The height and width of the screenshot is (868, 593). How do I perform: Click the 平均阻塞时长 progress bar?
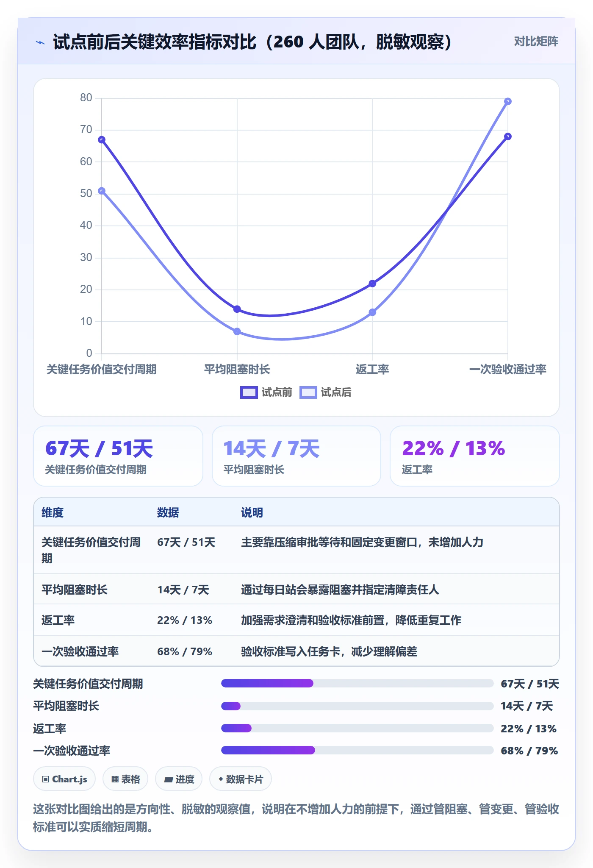pos(357,706)
